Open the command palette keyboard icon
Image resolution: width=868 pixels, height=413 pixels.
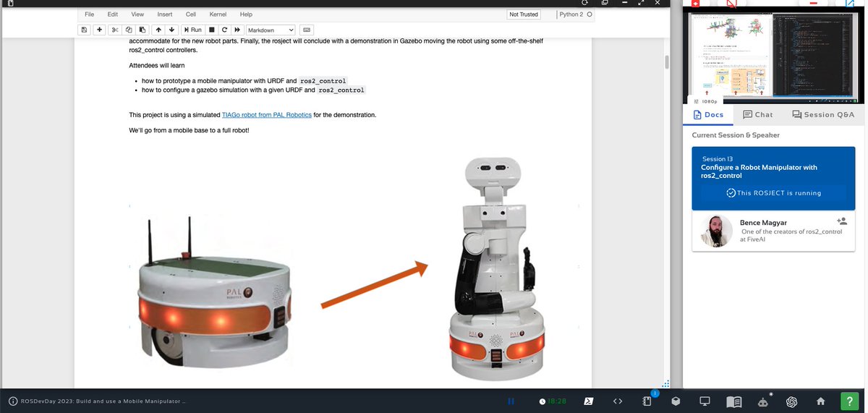click(x=307, y=30)
